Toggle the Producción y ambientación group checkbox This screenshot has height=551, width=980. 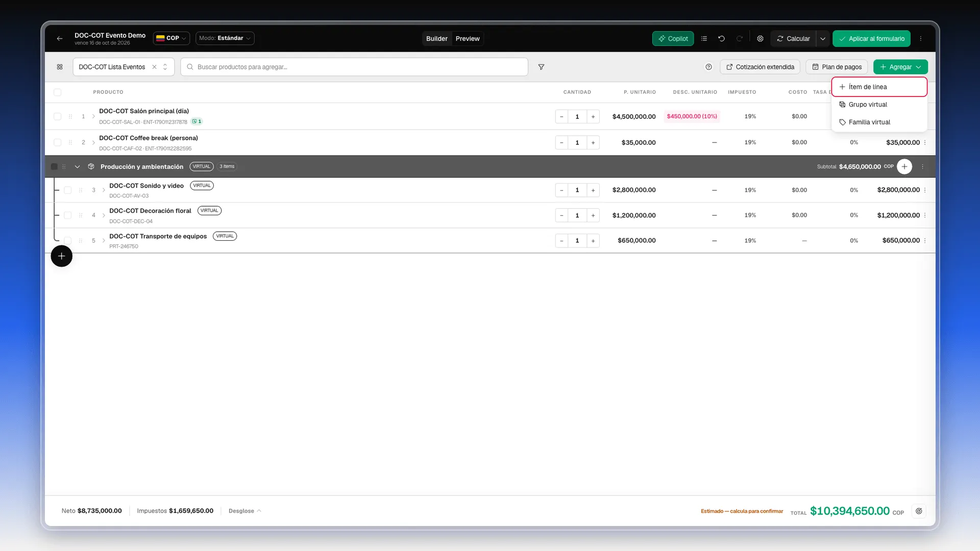pyautogui.click(x=54, y=167)
